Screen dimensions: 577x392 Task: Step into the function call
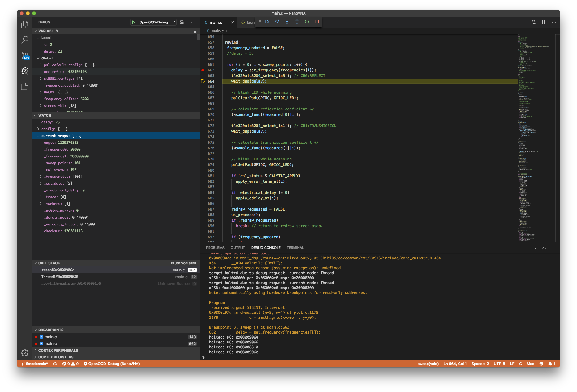[287, 22]
